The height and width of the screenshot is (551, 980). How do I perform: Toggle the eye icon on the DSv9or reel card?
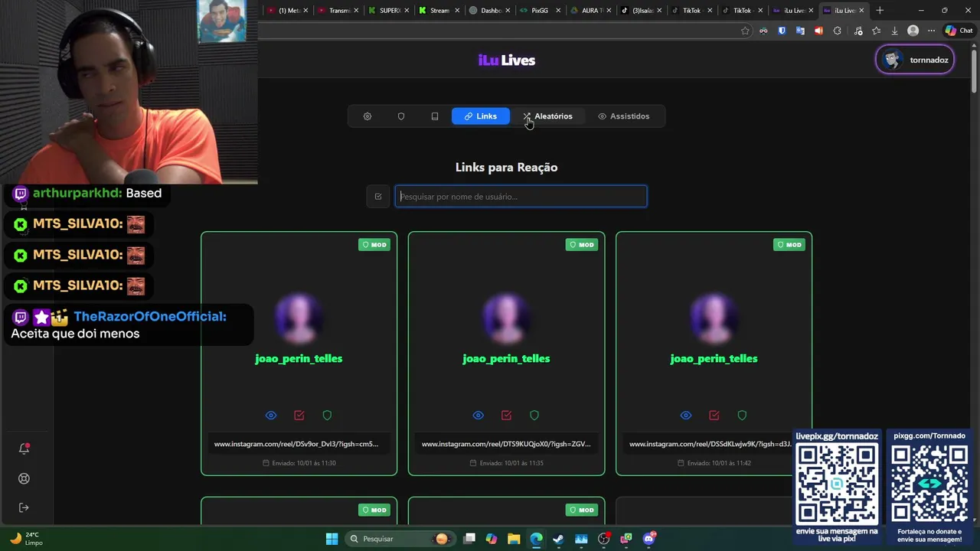click(x=271, y=416)
